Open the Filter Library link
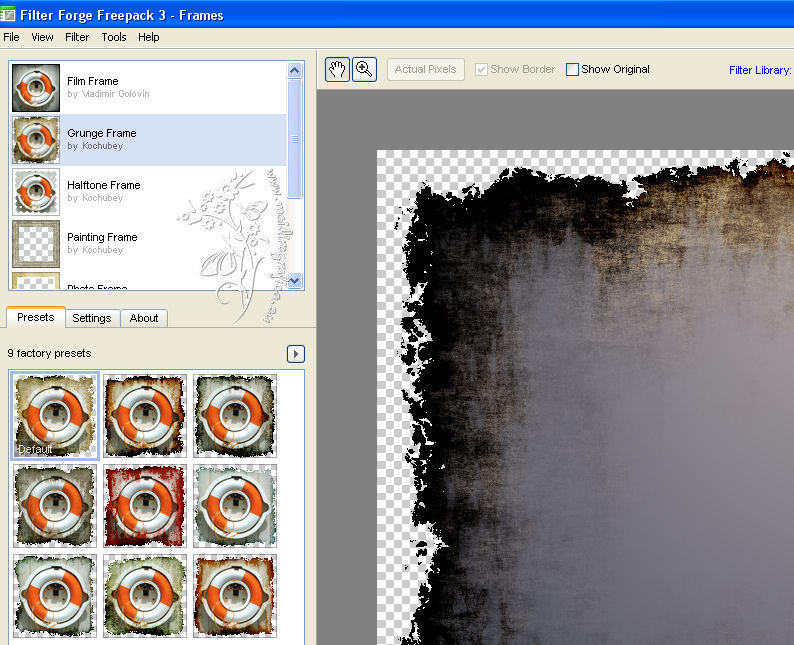 coord(761,70)
